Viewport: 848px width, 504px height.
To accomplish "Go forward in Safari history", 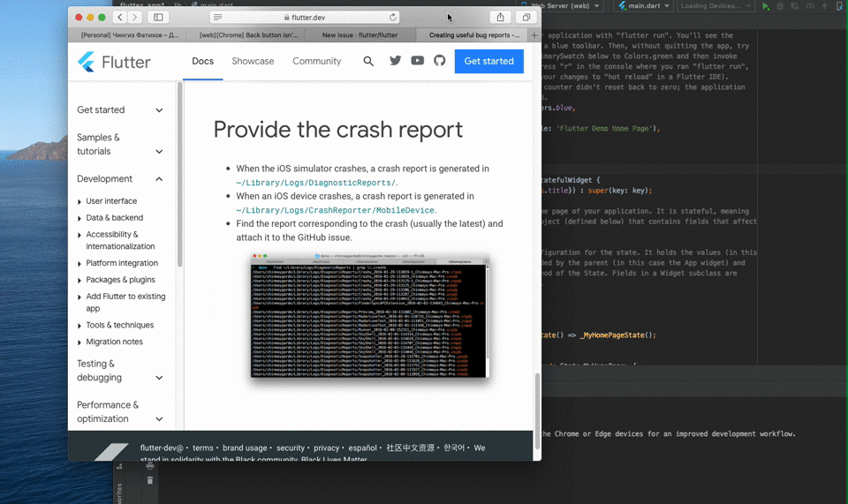I will (x=134, y=18).
